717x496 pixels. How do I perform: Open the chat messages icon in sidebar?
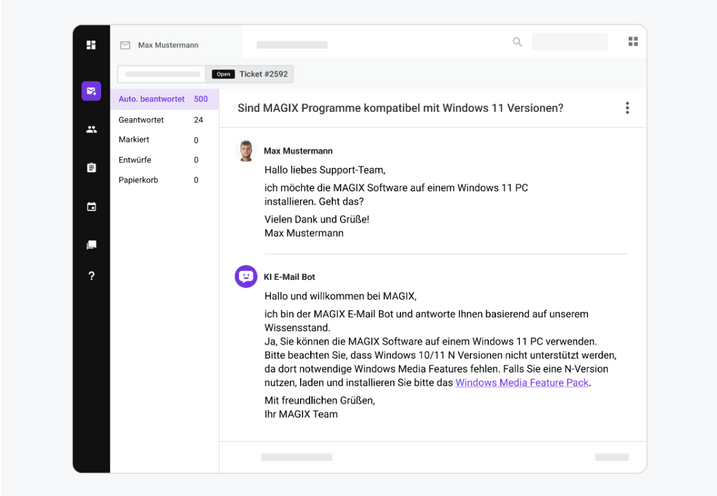pos(91,245)
